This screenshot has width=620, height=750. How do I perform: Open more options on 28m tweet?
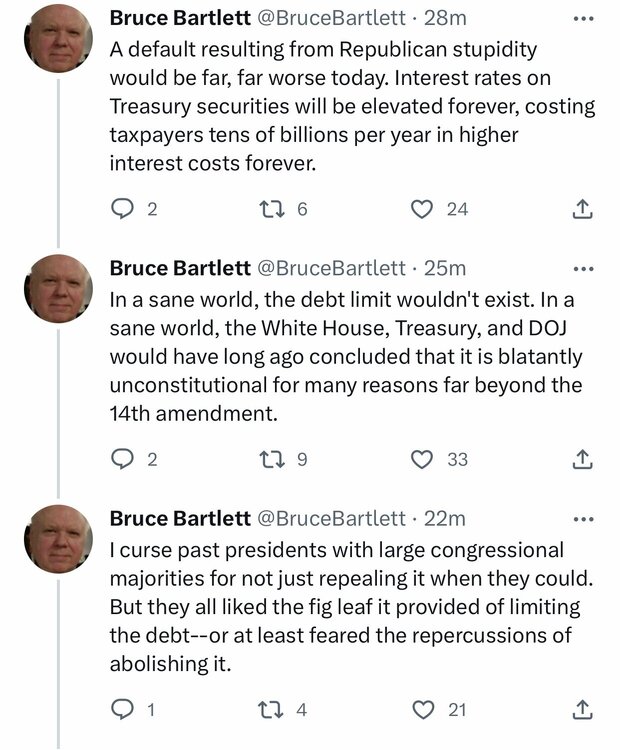coord(584,19)
